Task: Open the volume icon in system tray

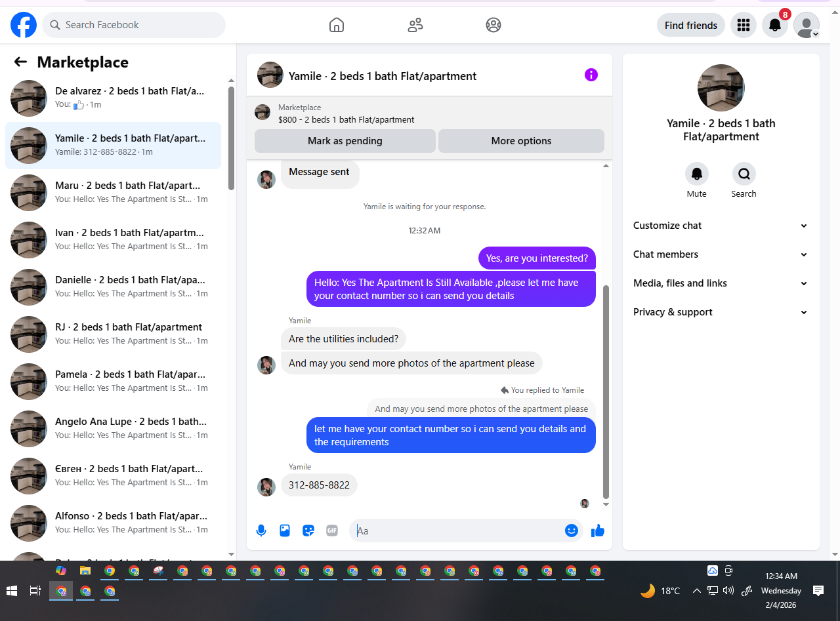Action: tap(728, 590)
